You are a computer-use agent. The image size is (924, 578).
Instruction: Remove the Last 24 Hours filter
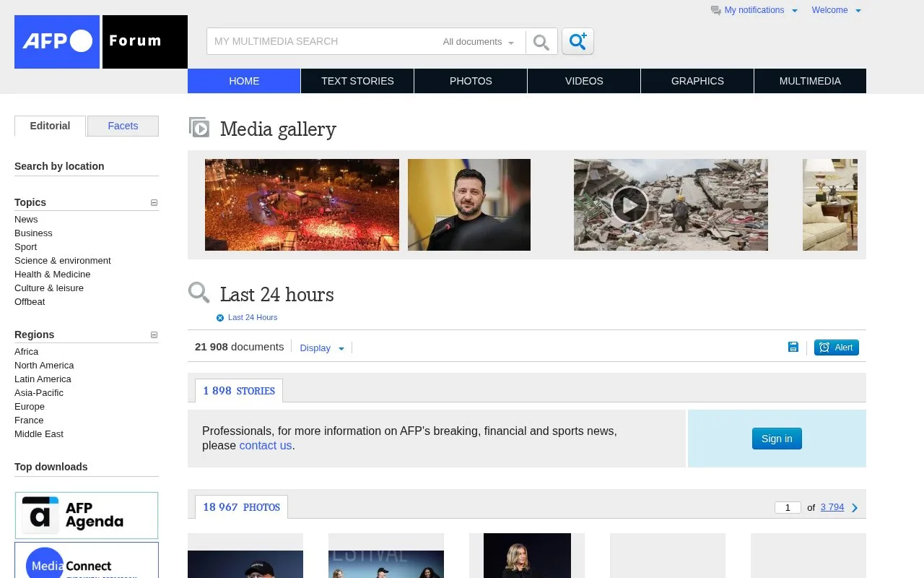[x=220, y=318]
